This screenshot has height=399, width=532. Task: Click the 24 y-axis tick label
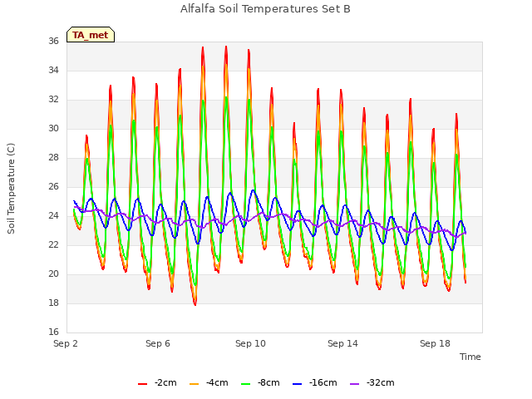click(53, 216)
